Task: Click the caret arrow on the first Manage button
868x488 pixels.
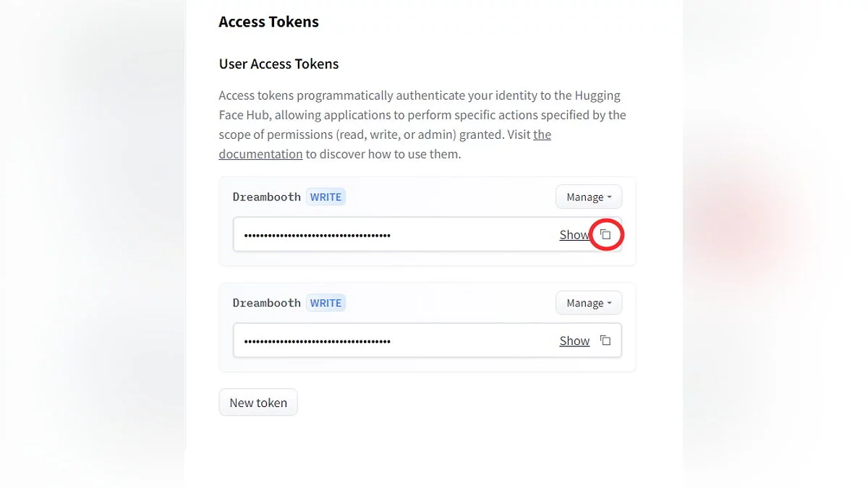Action: click(x=610, y=197)
